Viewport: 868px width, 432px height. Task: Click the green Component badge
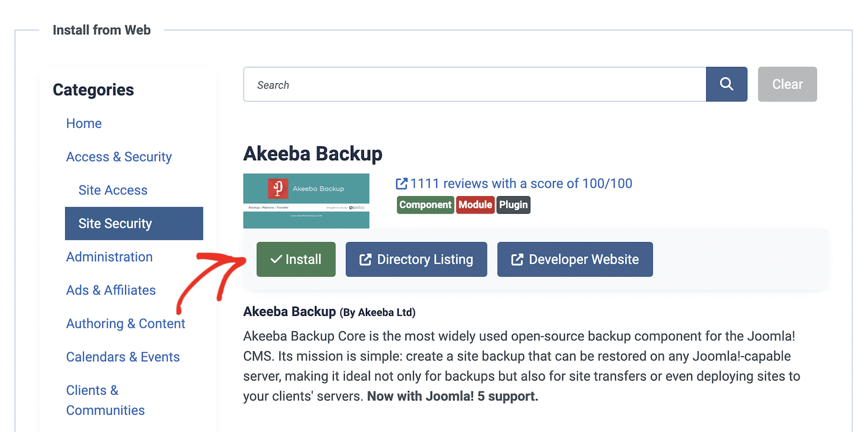[425, 204]
